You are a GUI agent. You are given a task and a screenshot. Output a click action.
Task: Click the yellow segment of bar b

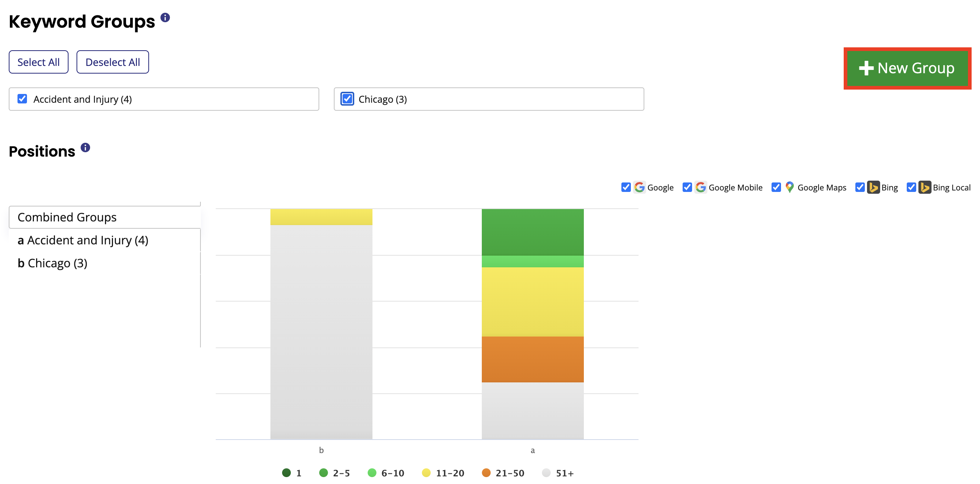(321, 217)
